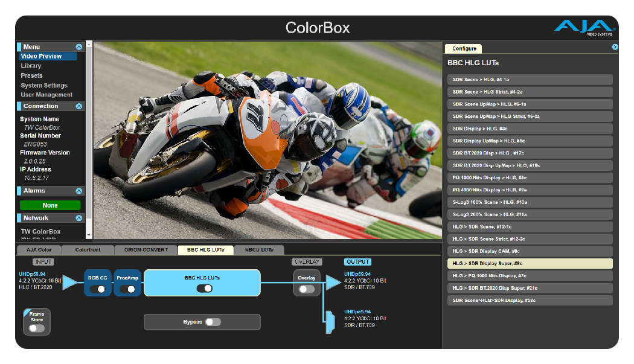
Task: Toggle the RGB CC node switch
Action: (97, 289)
